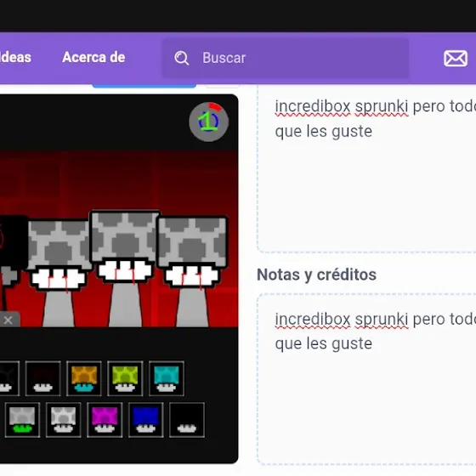The width and height of the screenshot is (476, 476).
Task: Select the black mushroom in the bottom row
Action: tap(187, 420)
